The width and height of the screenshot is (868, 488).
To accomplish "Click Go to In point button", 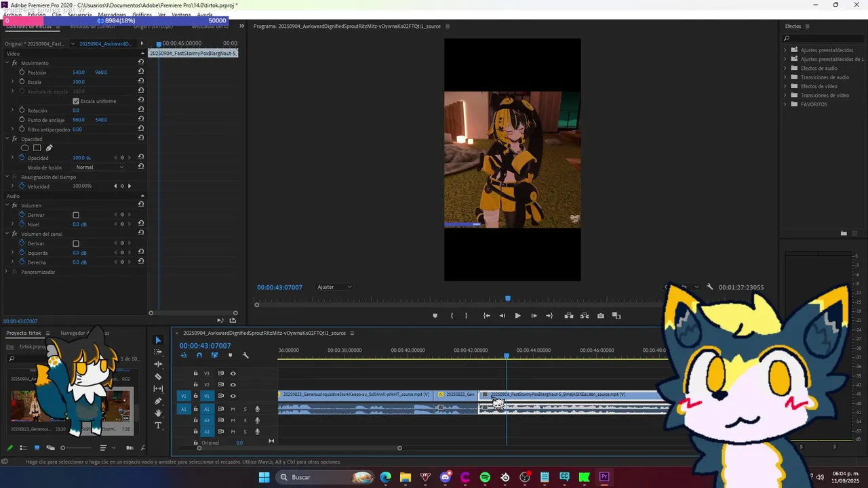I will coord(486,316).
